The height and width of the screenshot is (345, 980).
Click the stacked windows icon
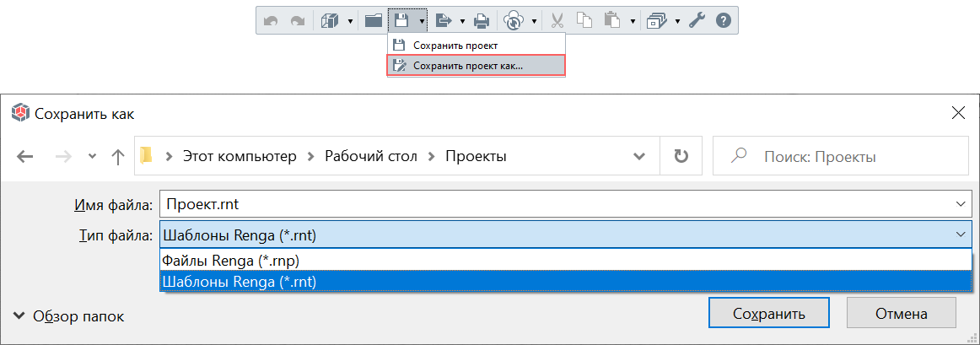click(x=658, y=20)
